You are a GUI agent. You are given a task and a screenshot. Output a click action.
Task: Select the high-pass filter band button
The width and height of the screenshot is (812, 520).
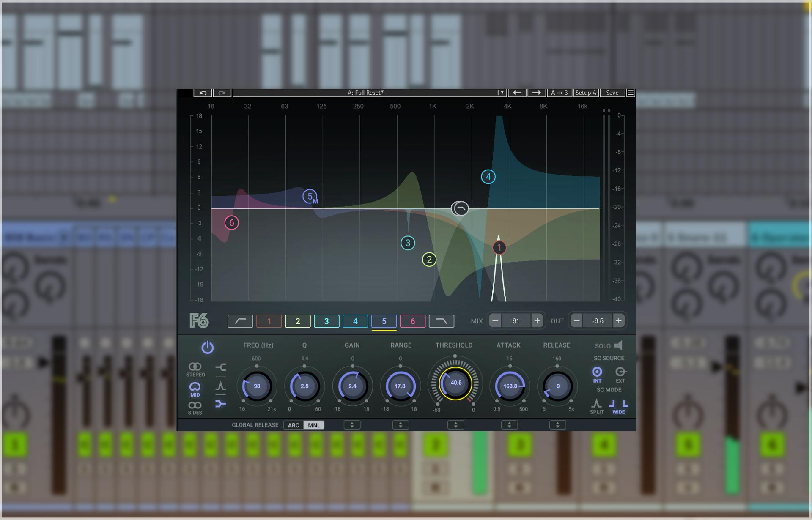coord(240,321)
